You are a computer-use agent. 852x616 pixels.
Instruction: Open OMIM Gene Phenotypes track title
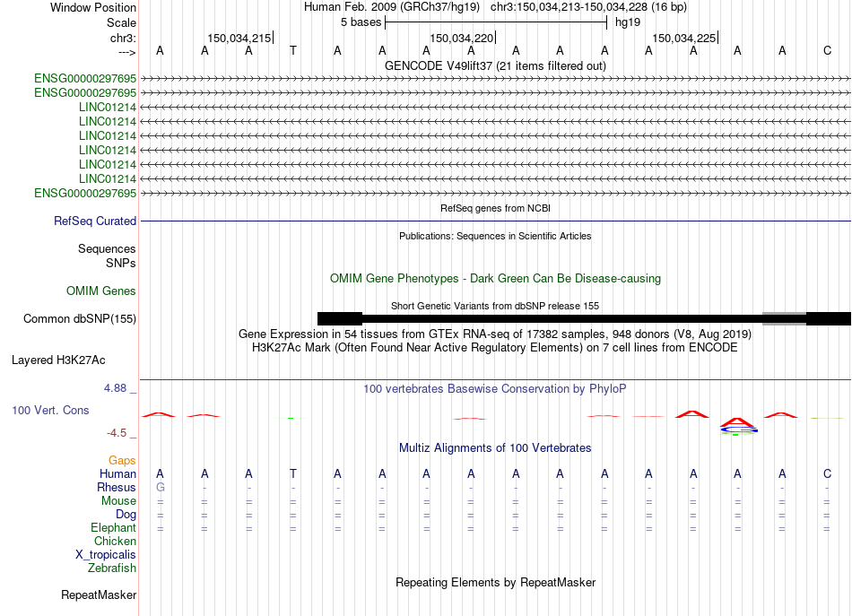pos(495,279)
